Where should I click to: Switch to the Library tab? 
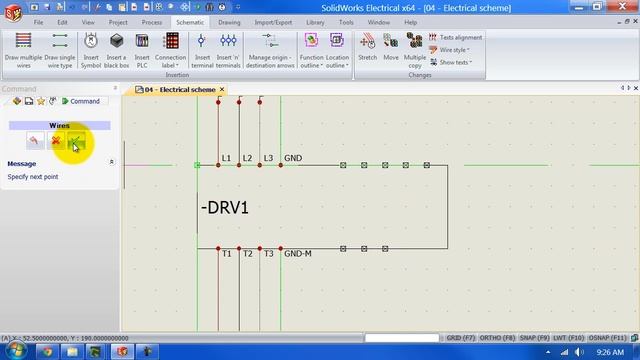315,22
